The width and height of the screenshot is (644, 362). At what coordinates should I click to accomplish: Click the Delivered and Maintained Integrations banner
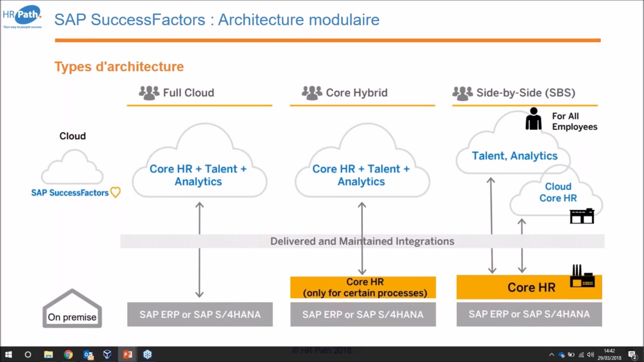[362, 241]
